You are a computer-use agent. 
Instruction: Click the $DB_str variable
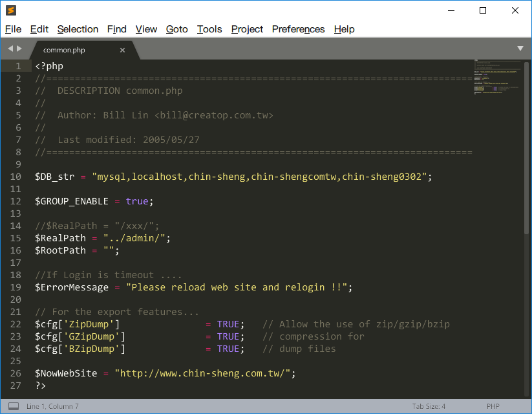[x=55, y=177]
